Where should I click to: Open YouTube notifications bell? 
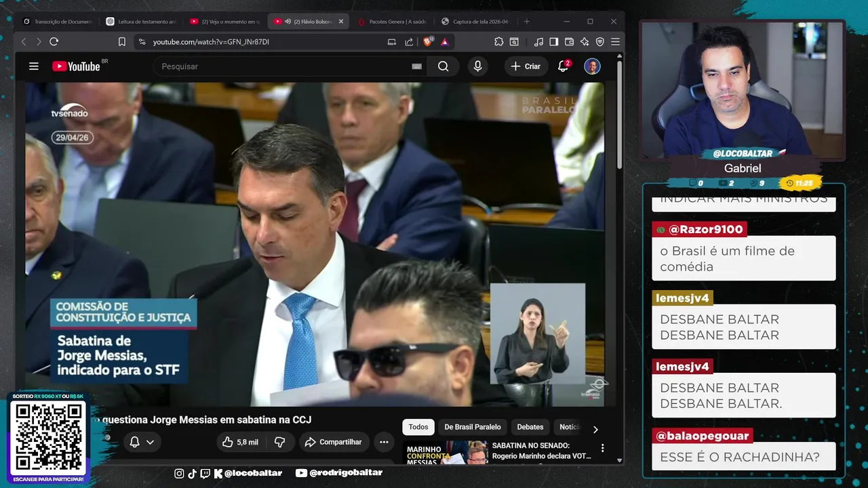[x=564, y=66]
